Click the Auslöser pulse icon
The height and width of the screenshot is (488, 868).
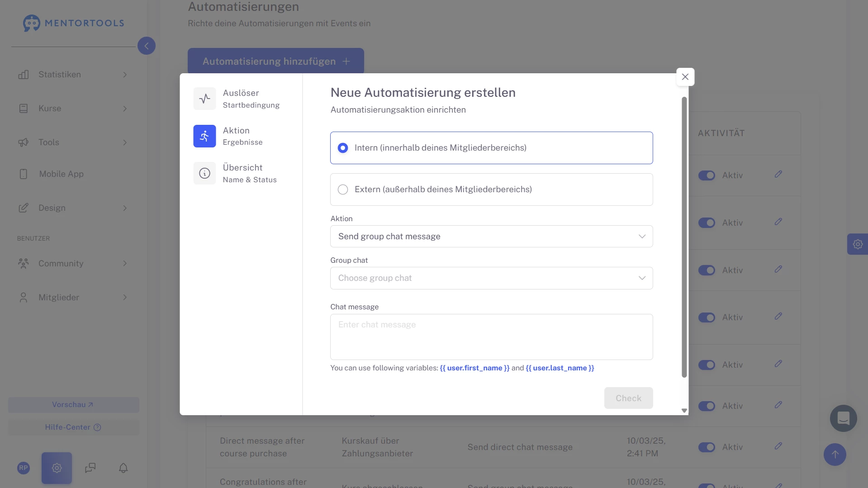pyautogui.click(x=204, y=99)
